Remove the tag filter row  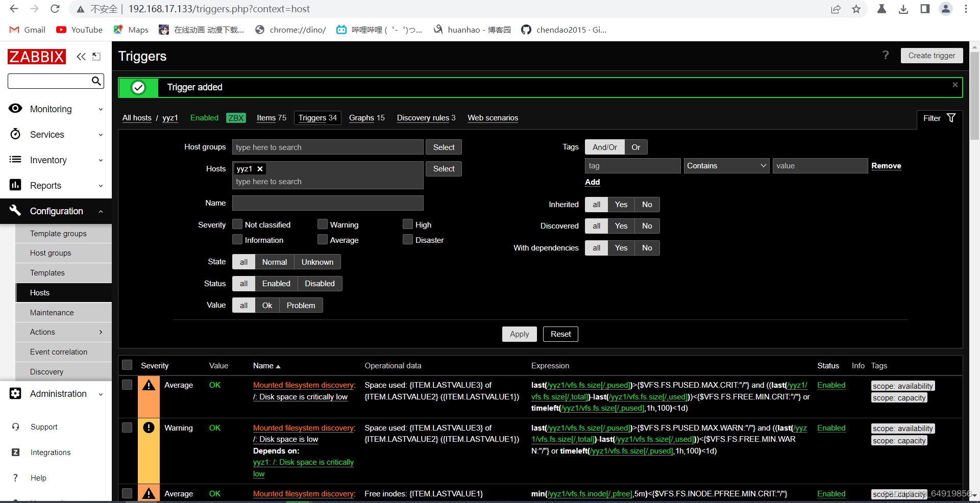click(x=886, y=166)
